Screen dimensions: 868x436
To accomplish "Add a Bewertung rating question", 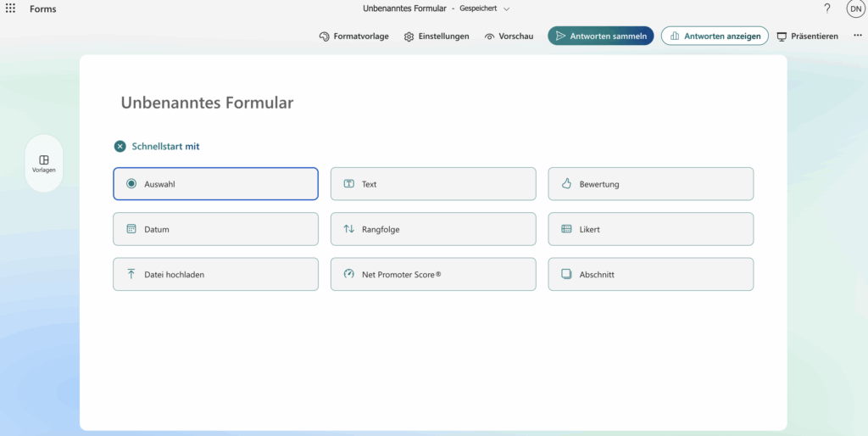I will tap(651, 184).
